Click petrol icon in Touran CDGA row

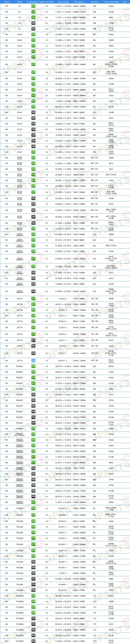pyautogui.click(x=33, y=596)
